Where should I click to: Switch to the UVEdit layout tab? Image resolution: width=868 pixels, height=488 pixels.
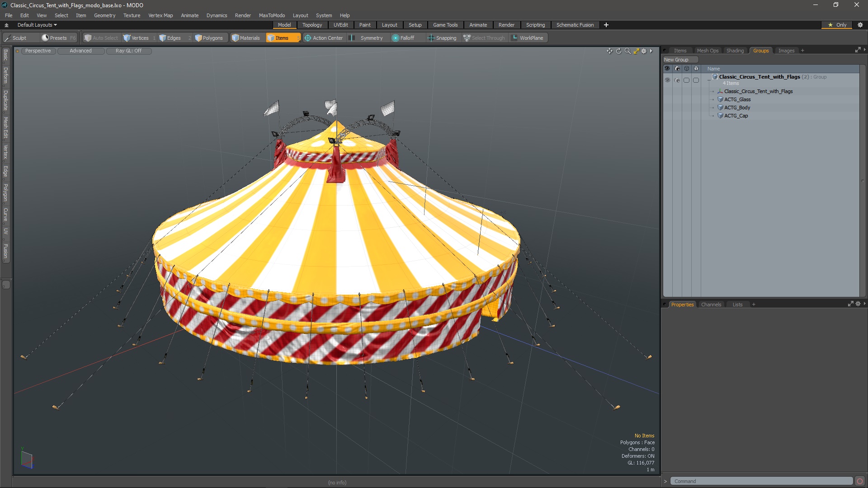click(x=340, y=25)
